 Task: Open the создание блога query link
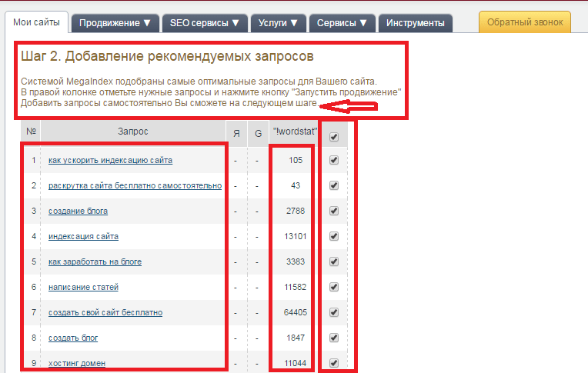[78, 211]
